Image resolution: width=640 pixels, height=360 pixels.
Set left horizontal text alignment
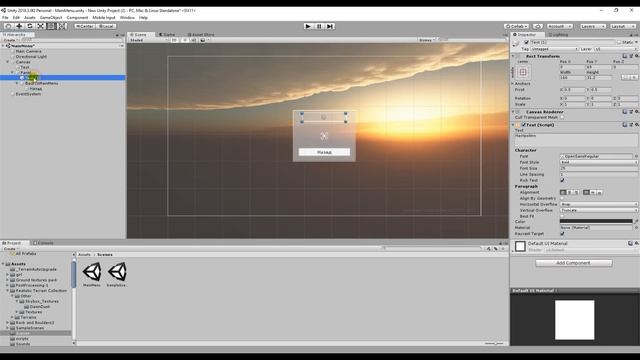563,192
